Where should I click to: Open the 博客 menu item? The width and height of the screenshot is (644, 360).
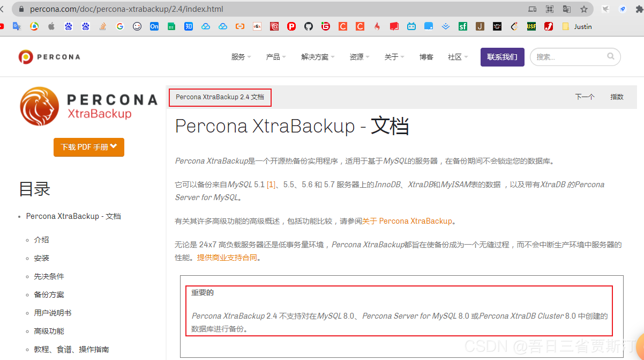pos(426,57)
